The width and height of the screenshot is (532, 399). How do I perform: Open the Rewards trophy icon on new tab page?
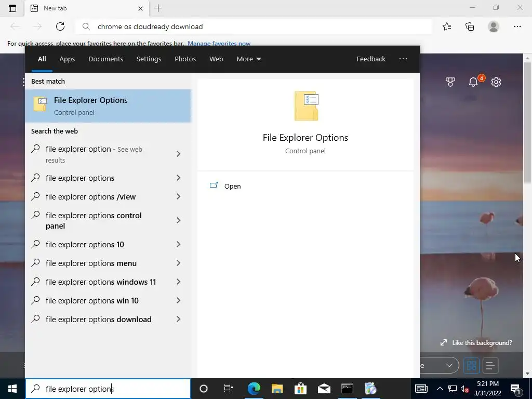(x=450, y=82)
